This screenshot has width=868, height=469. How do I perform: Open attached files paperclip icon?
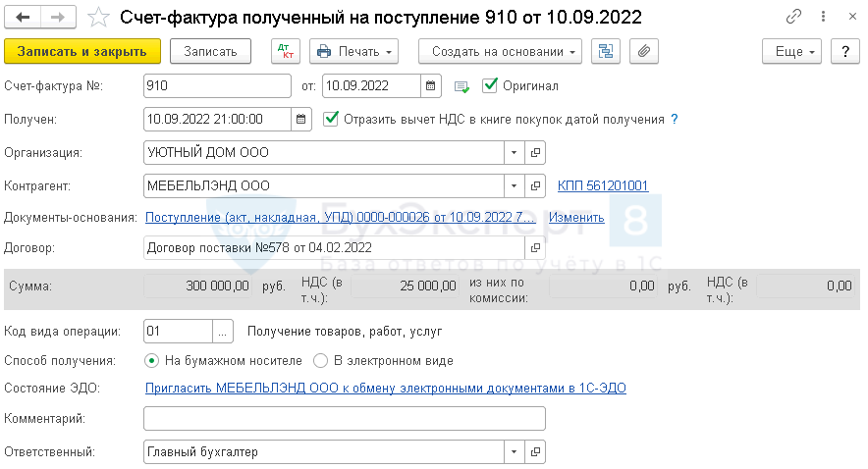point(643,52)
